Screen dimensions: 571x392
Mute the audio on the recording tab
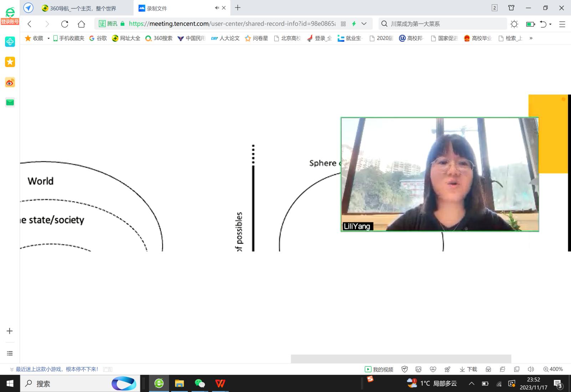216,8
